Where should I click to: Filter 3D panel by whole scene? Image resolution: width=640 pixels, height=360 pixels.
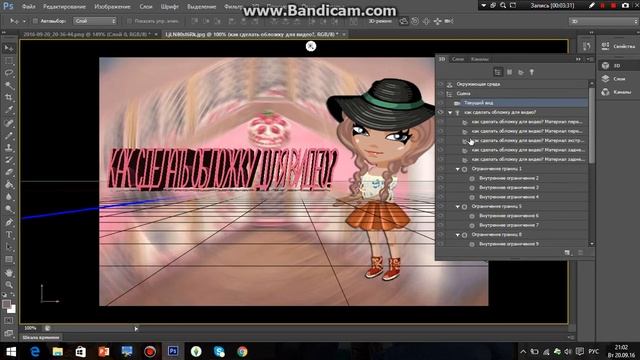498,72
